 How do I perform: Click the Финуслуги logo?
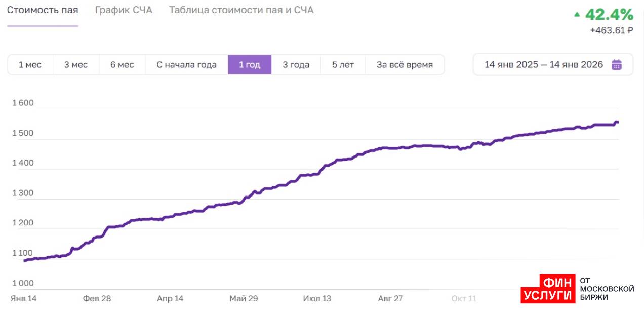548,289
